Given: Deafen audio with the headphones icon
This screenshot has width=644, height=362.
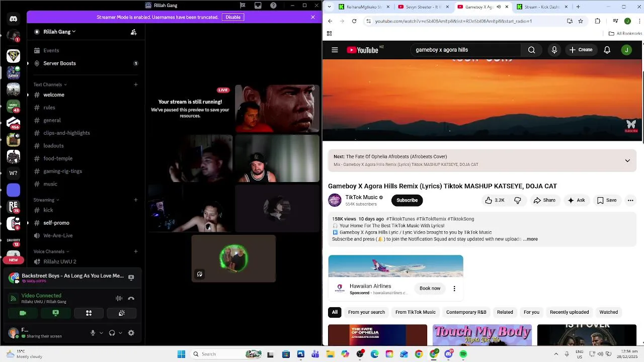Looking at the screenshot, I should [x=112, y=333].
